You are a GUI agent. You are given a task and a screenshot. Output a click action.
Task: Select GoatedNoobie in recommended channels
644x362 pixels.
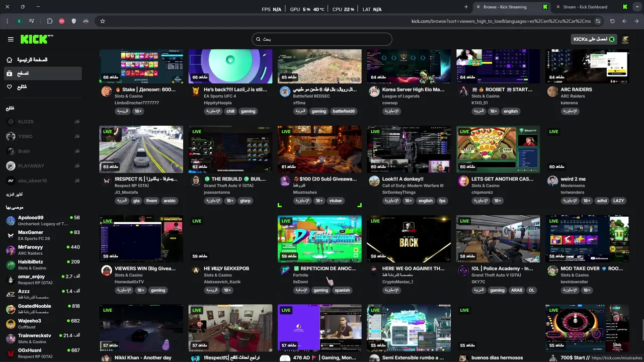(x=43, y=309)
